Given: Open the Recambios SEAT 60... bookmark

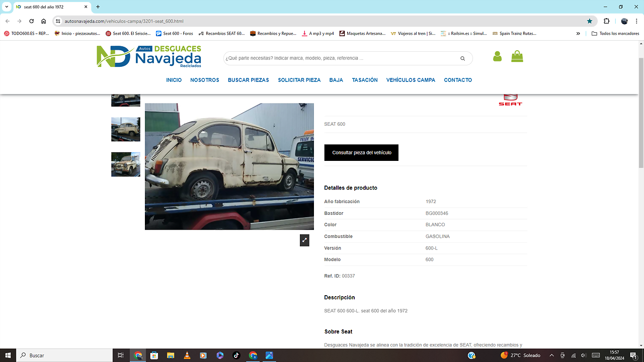Looking at the screenshot, I should tap(222, 34).
